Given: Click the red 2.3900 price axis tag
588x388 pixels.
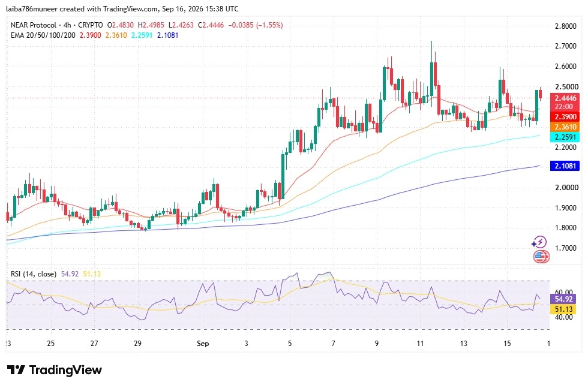Looking at the screenshot, I should click(565, 117).
